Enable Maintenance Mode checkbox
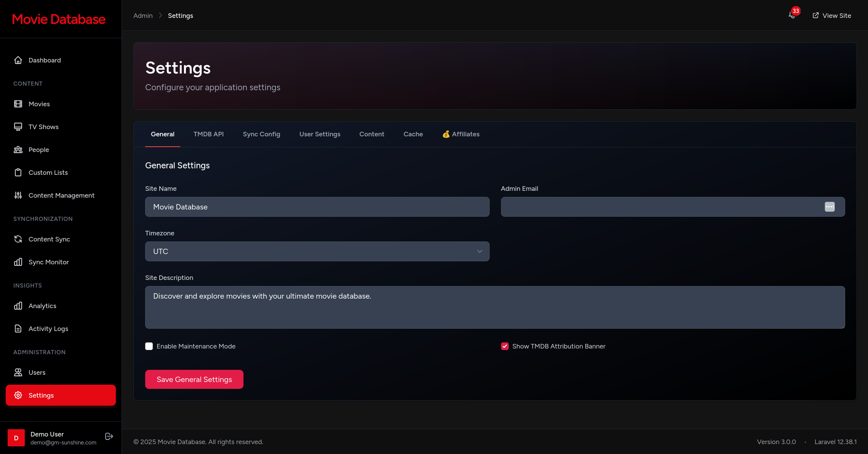This screenshot has height=454, width=868. tap(149, 346)
